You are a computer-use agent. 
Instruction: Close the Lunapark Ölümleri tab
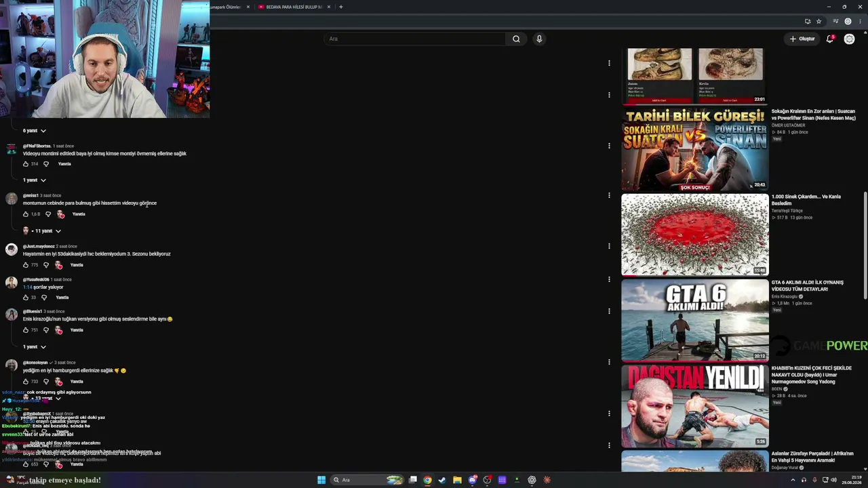(x=248, y=7)
